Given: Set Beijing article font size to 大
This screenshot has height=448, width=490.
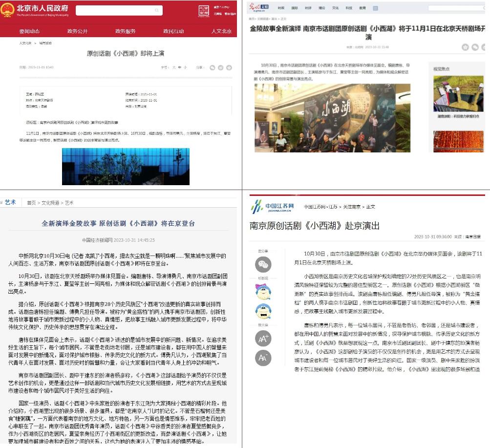Looking at the screenshot, I should pyautogui.click(x=174, y=67).
